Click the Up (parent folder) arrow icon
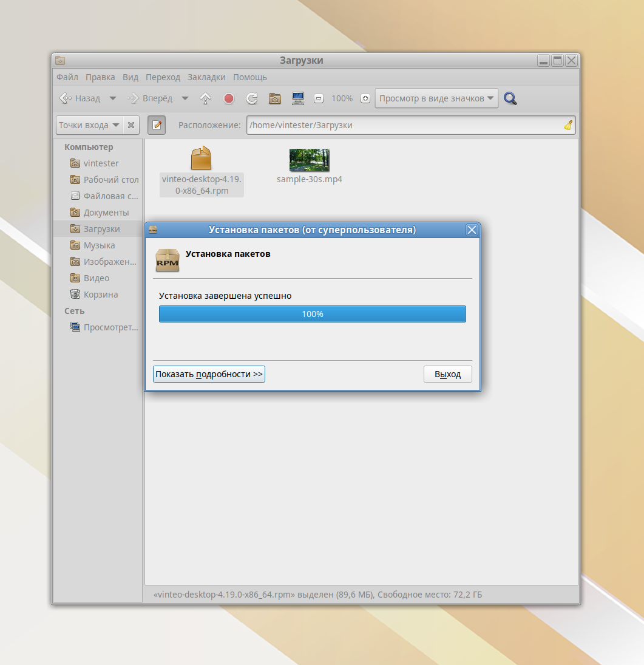Viewport: 644px width, 665px height. (206, 98)
